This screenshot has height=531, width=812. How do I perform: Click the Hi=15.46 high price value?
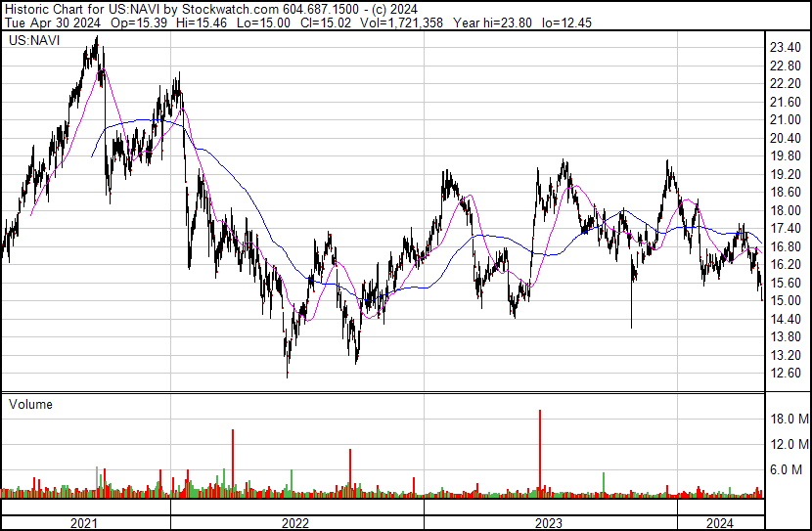pos(202,22)
